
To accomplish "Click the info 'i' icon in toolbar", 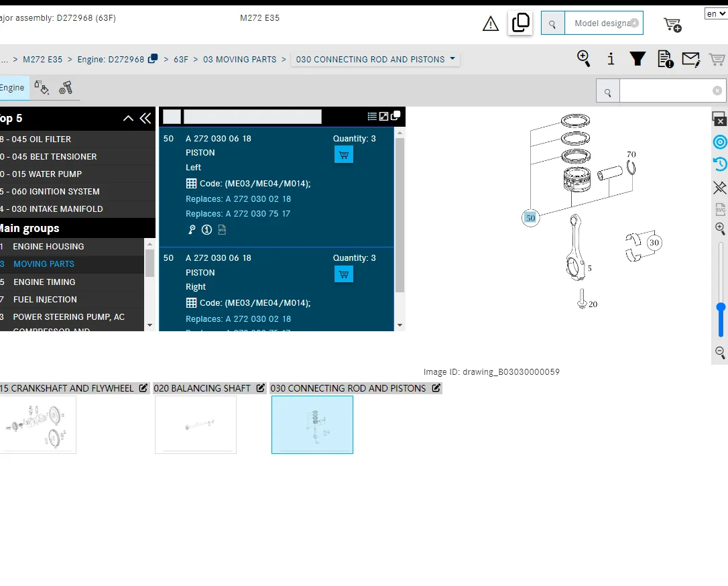I will 611,59.
